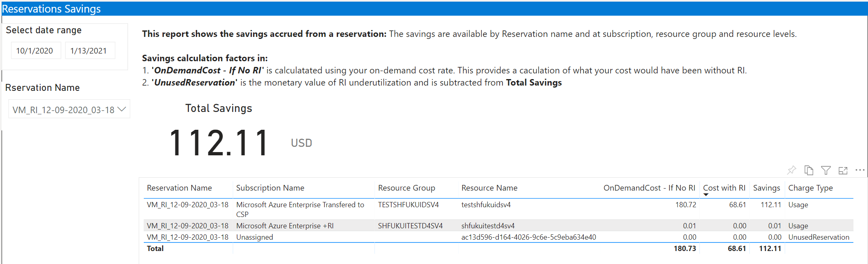Sort by Resource Group column header
Viewport: 868px width, 264px height.
point(407,188)
